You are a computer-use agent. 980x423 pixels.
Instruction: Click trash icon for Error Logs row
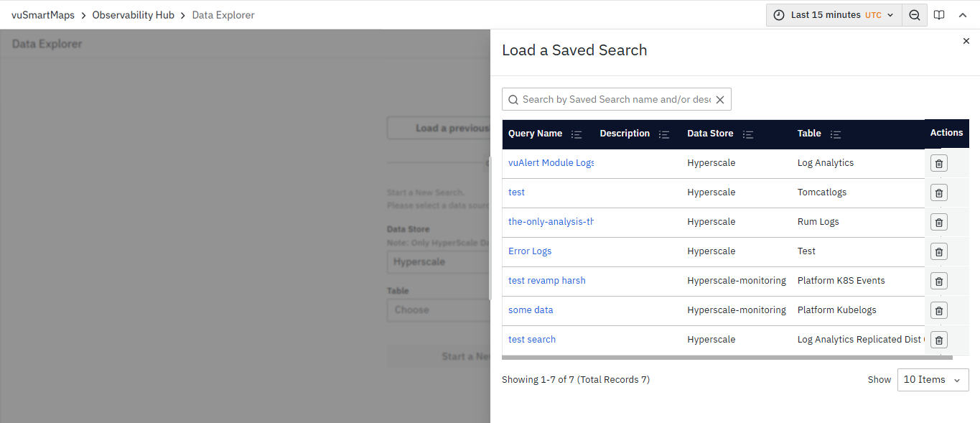point(938,252)
